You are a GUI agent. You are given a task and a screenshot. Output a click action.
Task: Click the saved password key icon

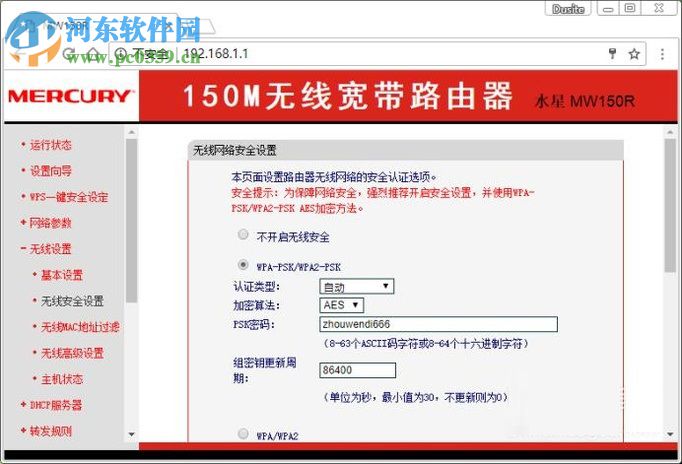(x=612, y=54)
